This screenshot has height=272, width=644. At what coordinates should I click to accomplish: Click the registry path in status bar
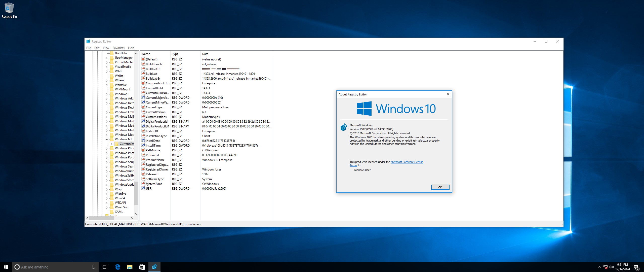click(144, 224)
